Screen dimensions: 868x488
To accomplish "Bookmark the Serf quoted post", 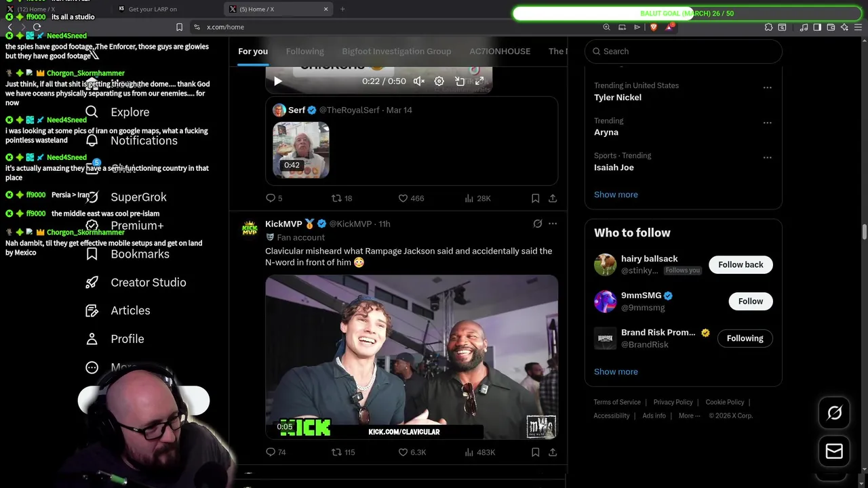I will 535,198.
